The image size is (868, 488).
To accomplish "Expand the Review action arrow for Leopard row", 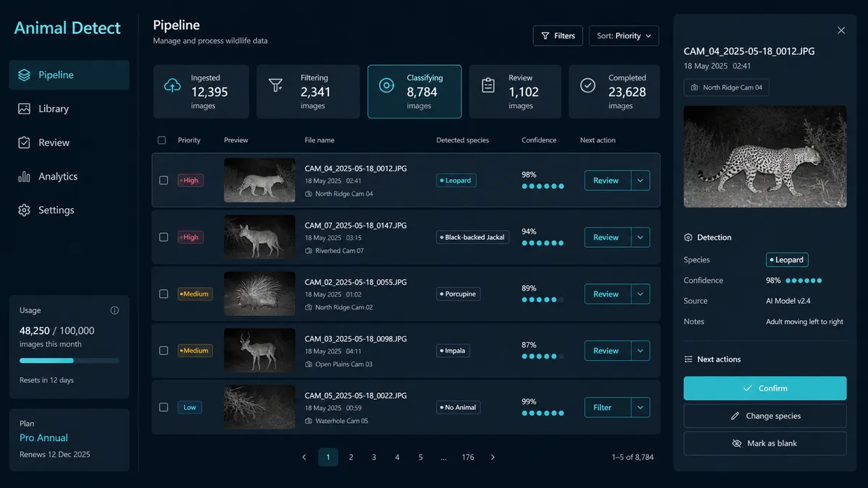I will coord(640,181).
